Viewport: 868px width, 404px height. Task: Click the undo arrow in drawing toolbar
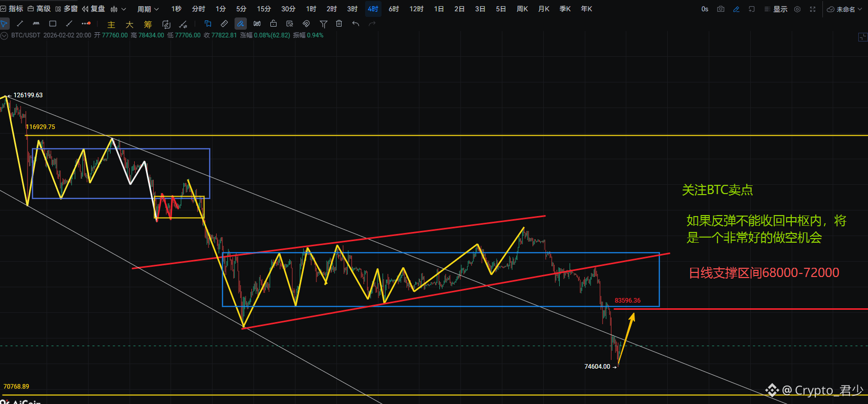pyautogui.click(x=355, y=24)
